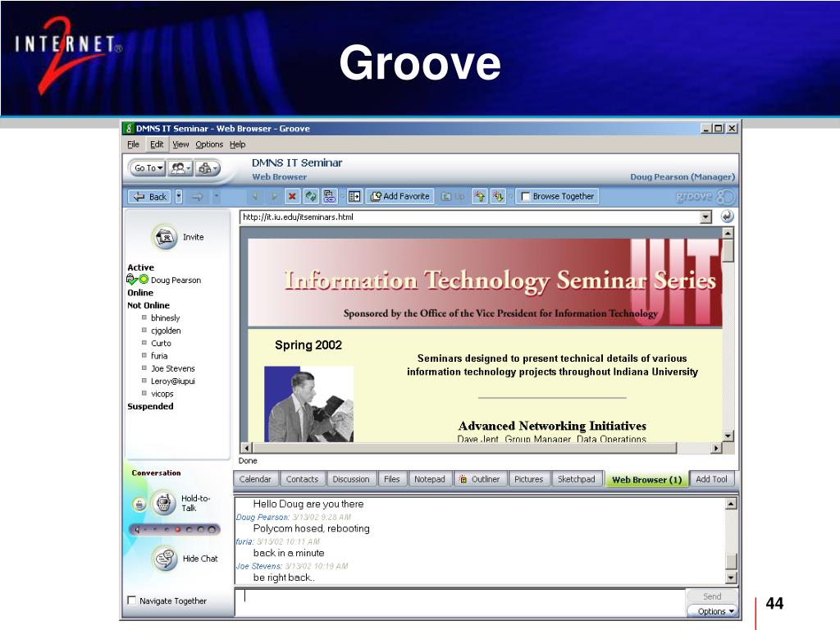Open the shared space tools dropdown
This screenshot has width=840, height=630.
tap(208, 168)
